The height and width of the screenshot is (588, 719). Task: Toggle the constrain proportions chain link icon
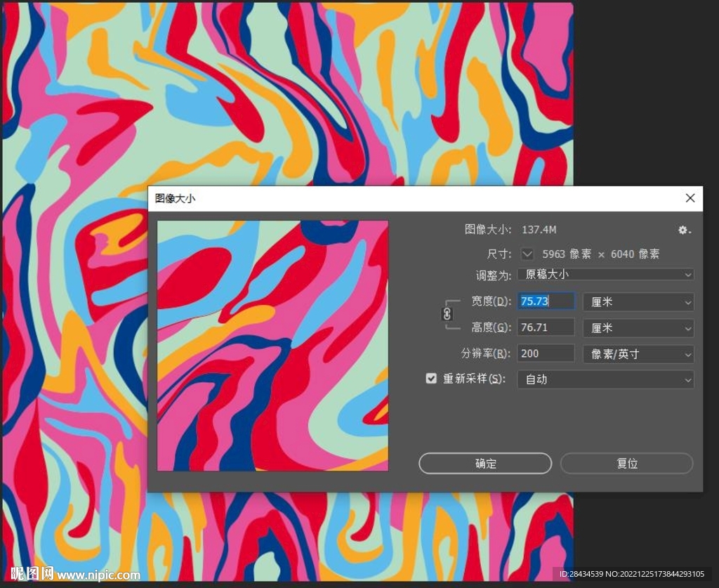[x=447, y=314]
